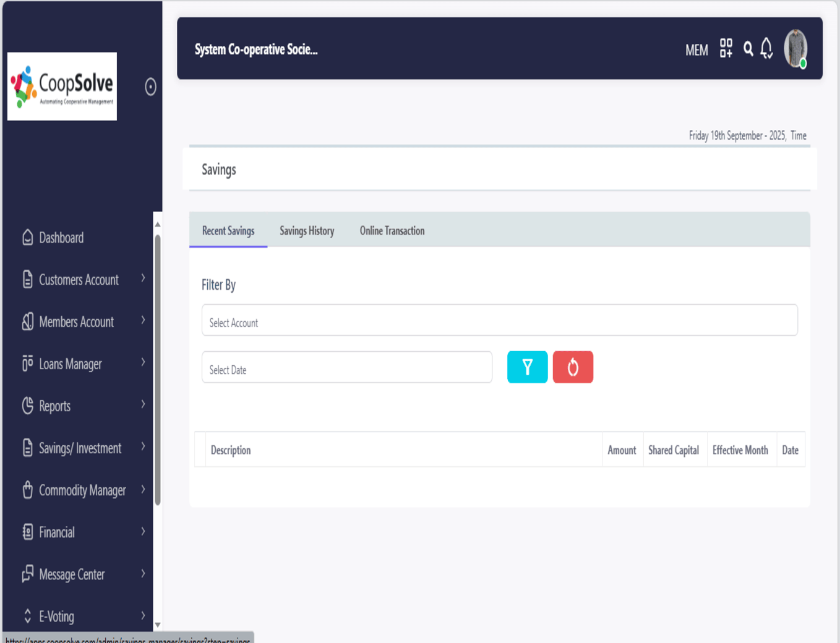Click the MEM link in the header

pos(696,50)
